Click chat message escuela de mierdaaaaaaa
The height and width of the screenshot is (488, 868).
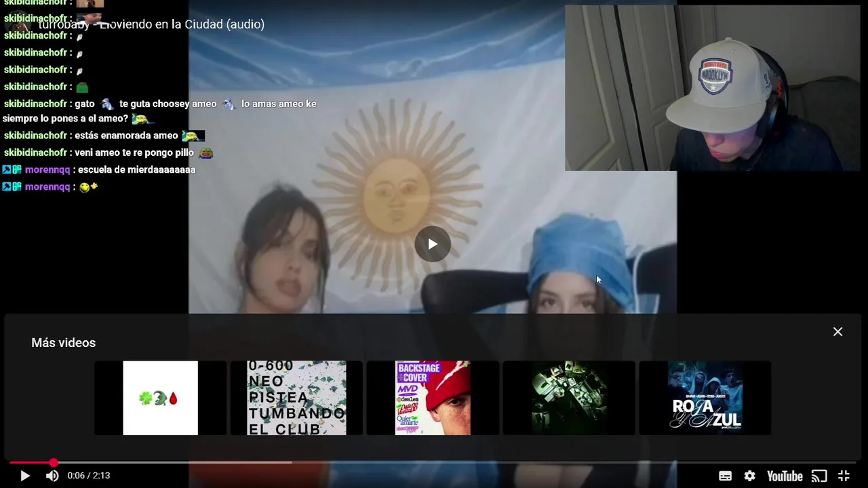pyautogui.click(x=137, y=169)
